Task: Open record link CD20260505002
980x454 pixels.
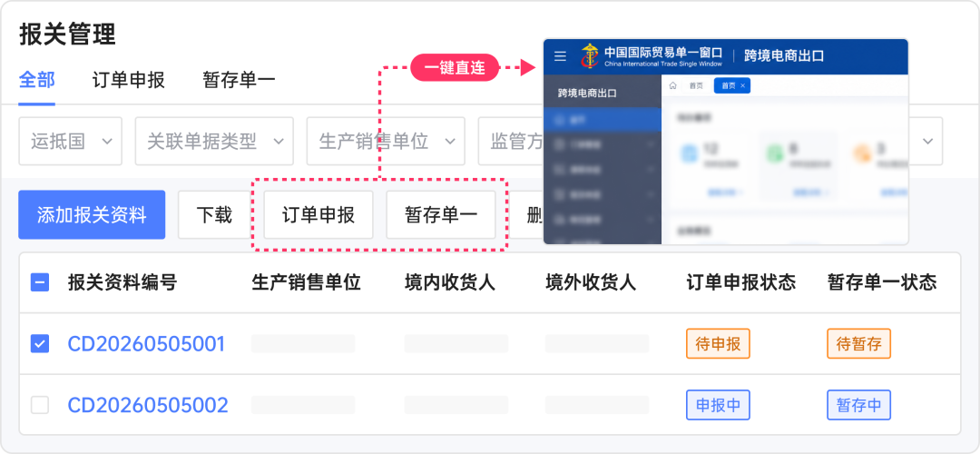Action: pyautogui.click(x=148, y=405)
